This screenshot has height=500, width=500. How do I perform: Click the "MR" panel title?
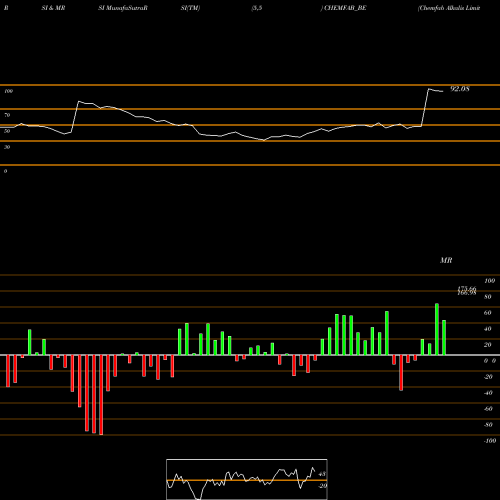tap(446, 260)
